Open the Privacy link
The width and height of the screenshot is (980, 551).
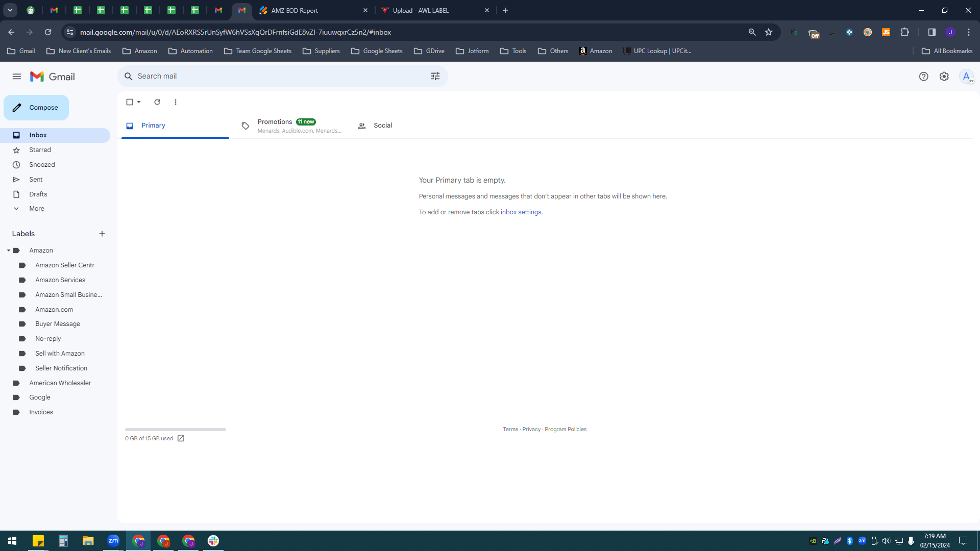pyautogui.click(x=531, y=430)
